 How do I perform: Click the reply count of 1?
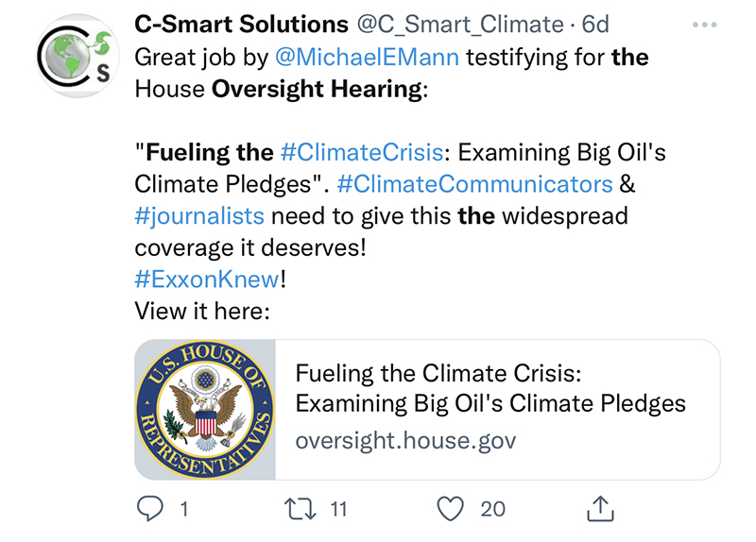pos(183,510)
